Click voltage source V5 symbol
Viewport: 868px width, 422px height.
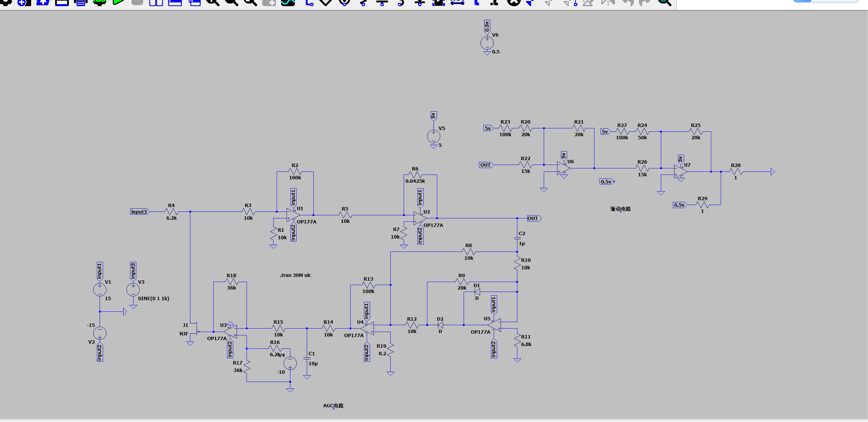point(433,136)
